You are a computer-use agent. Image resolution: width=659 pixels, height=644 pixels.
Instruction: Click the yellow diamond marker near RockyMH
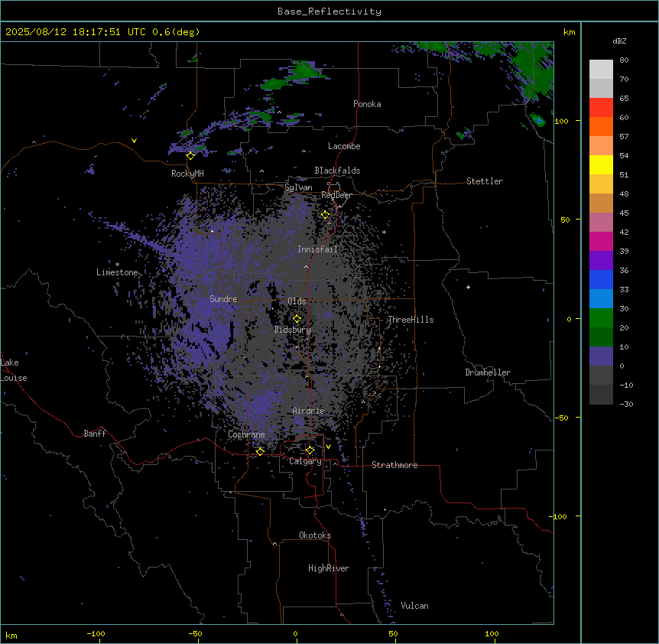click(x=190, y=156)
